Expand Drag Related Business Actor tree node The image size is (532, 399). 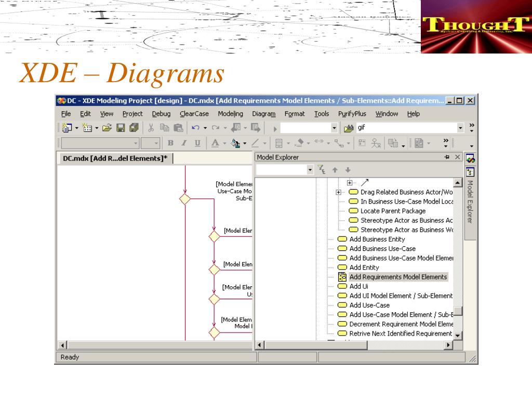click(x=338, y=192)
